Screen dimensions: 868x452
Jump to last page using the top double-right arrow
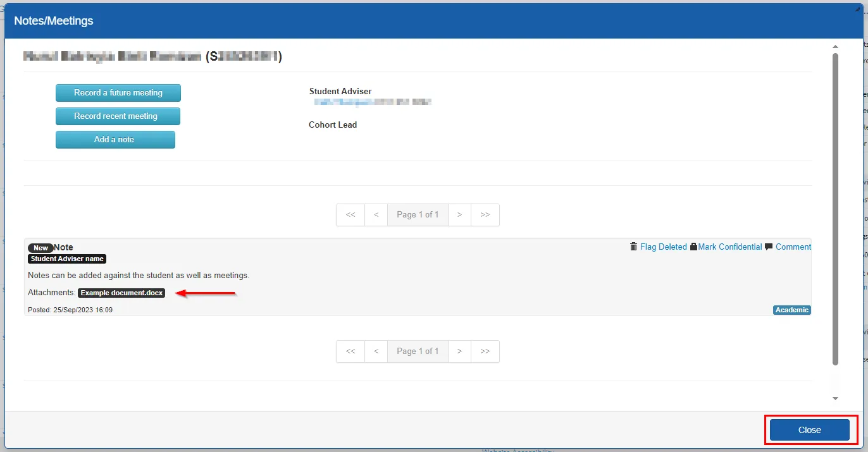tap(485, 215)
